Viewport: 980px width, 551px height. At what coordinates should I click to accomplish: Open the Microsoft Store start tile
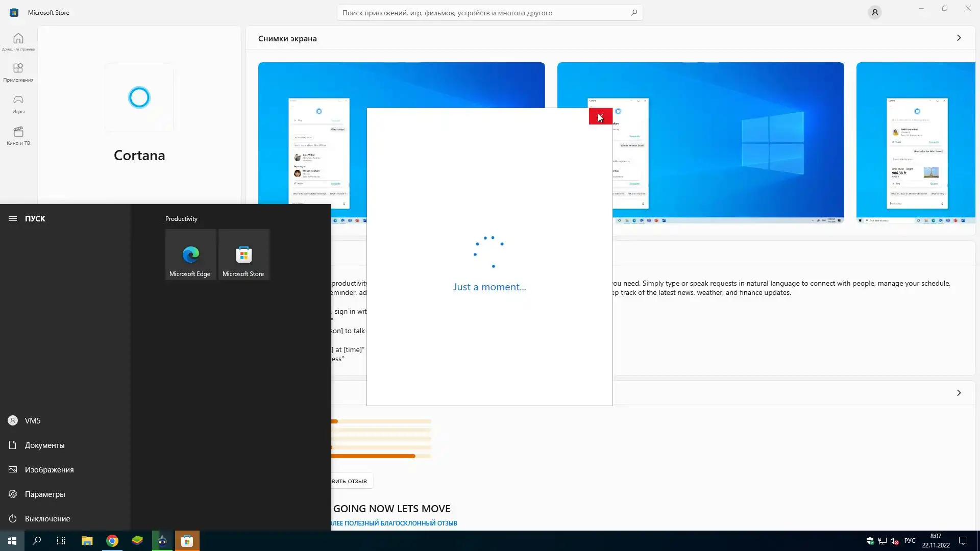(243, 254)
